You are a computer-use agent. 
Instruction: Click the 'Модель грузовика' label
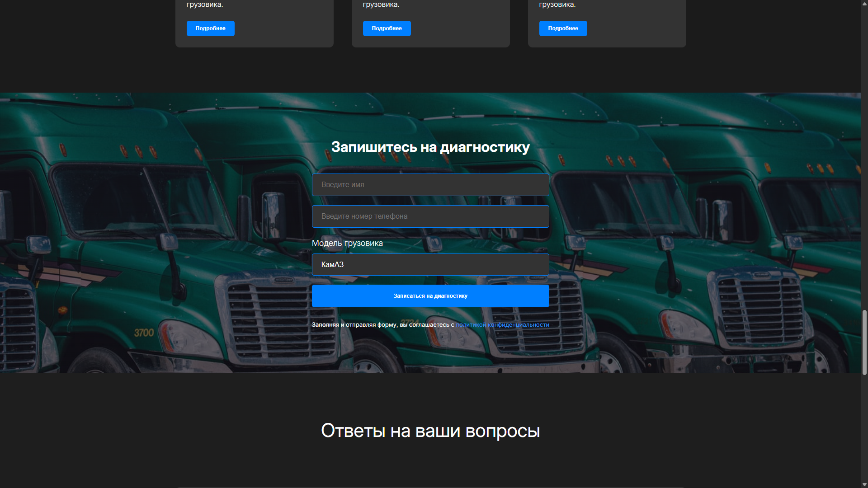point(347,243)
